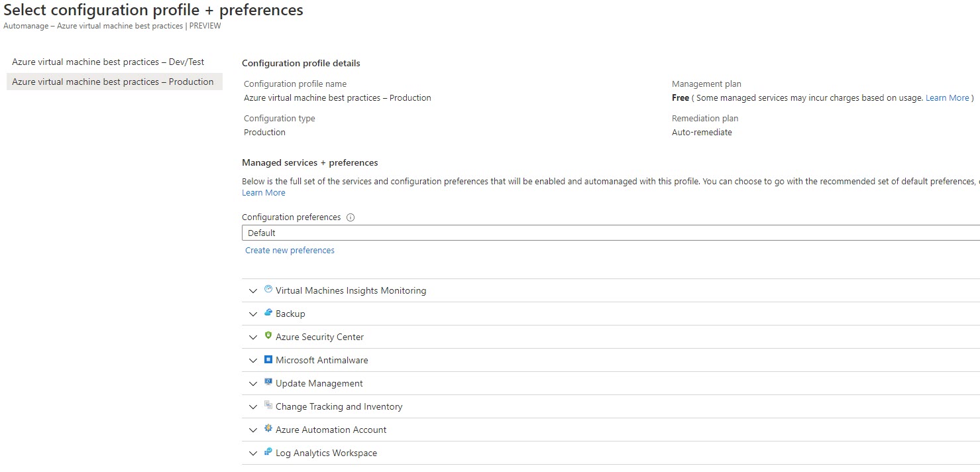Image resolution: width=980 pixels, height=472 pixels.
Task: Click the Microsoft Antimalware icon
Action: (268, 359)
